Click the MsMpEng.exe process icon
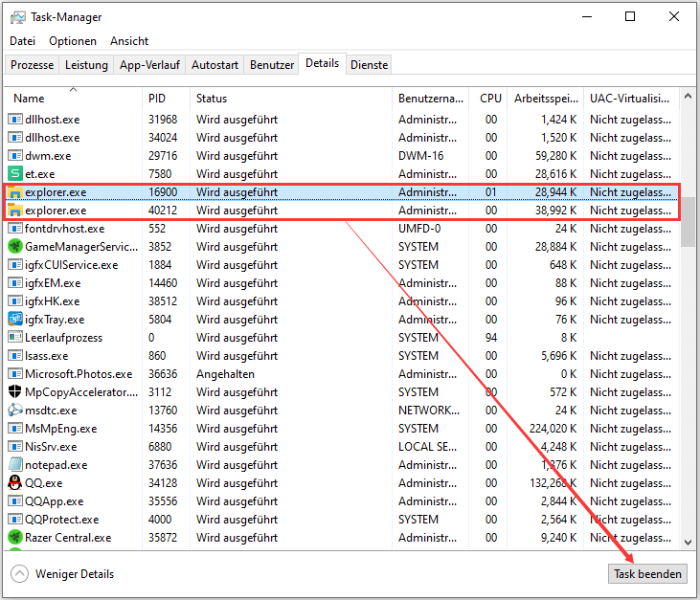This screenshot has width=700, height=600. (x=15, y=429)
